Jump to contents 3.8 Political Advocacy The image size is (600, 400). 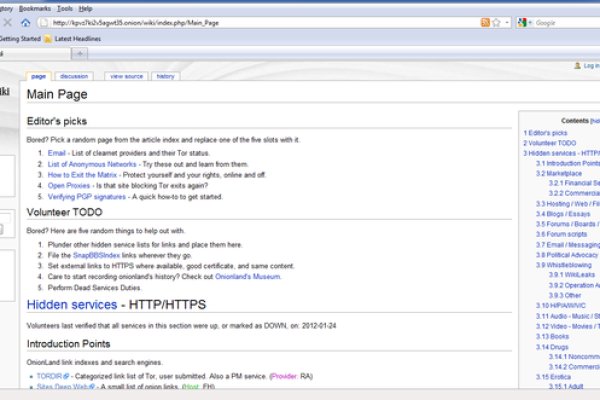[567, 255]
